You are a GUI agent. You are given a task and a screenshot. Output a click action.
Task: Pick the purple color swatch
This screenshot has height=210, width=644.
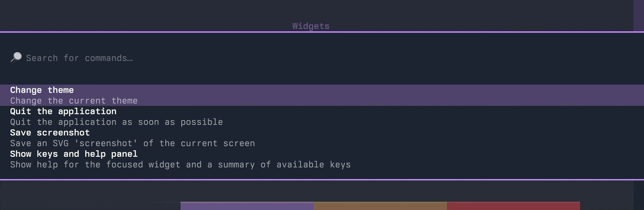[247, 206]
